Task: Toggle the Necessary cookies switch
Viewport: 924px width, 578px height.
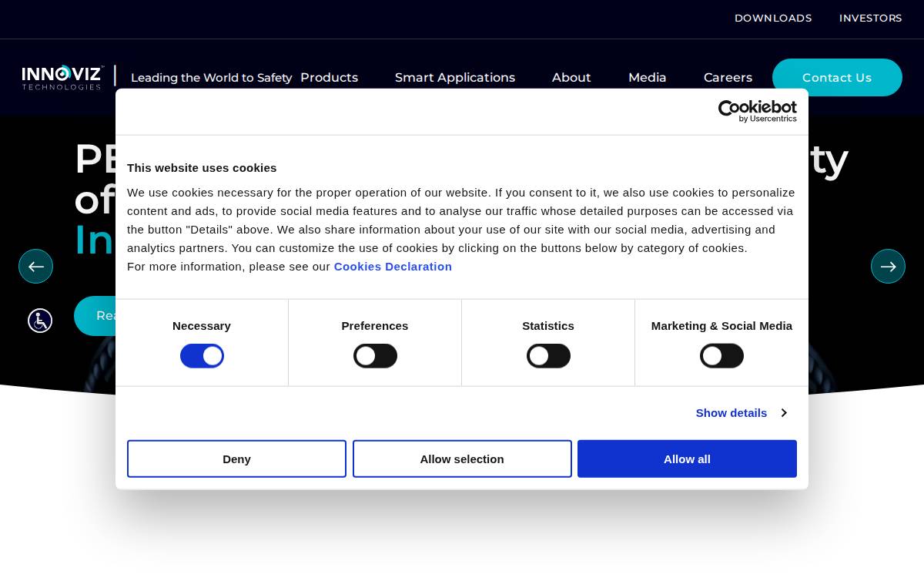Action: pos(202,356)
